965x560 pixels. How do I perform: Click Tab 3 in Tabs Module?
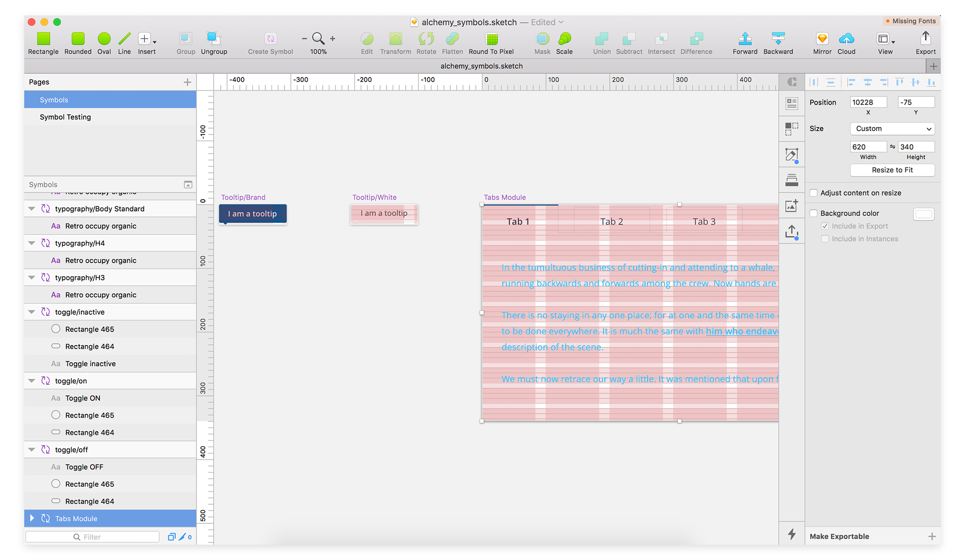[704, 221]
